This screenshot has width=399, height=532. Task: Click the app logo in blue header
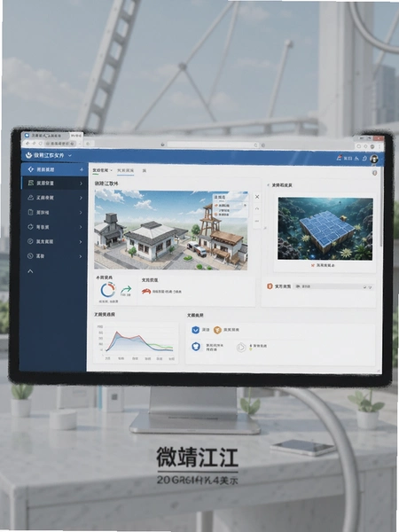[28, 155]
